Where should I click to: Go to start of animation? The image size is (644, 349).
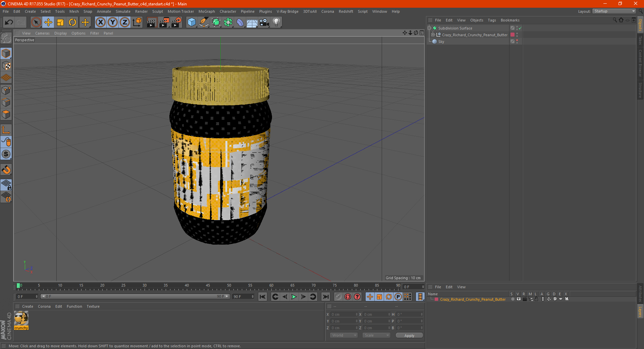pyautogui.click(x=263, y=297)
